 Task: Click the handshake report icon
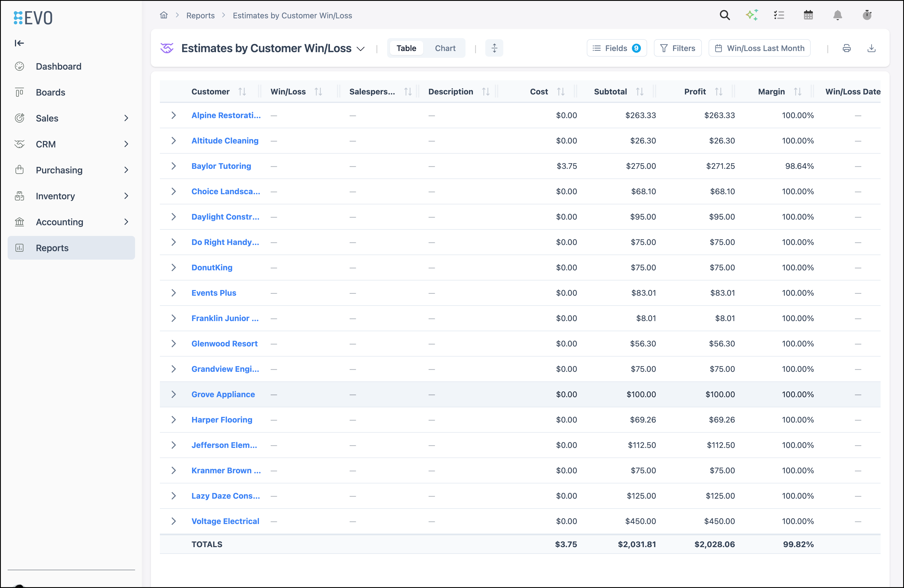167,48
